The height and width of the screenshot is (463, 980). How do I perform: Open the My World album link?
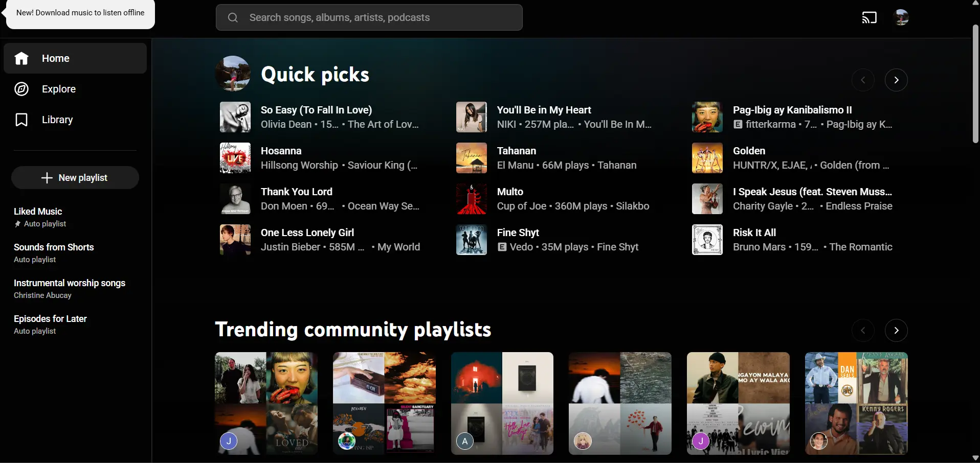399,247
